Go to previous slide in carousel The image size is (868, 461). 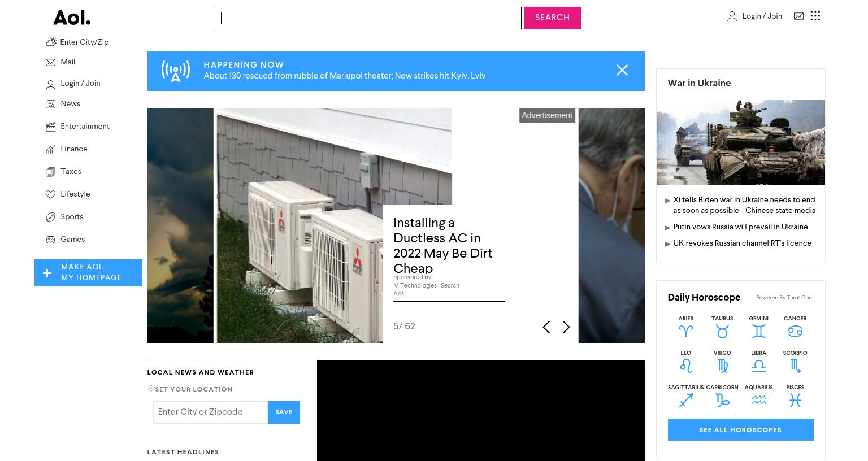[546, 327]
